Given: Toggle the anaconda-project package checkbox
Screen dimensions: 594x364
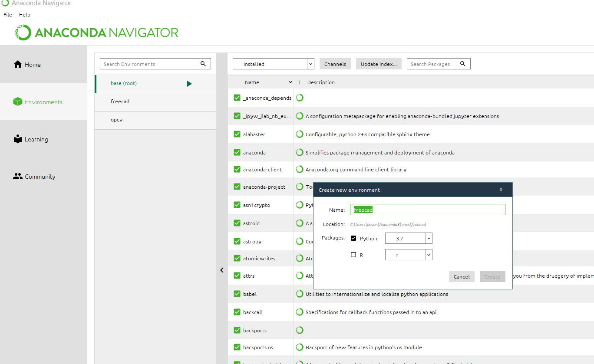Looking at the screenshot, I should click(237, 187).
